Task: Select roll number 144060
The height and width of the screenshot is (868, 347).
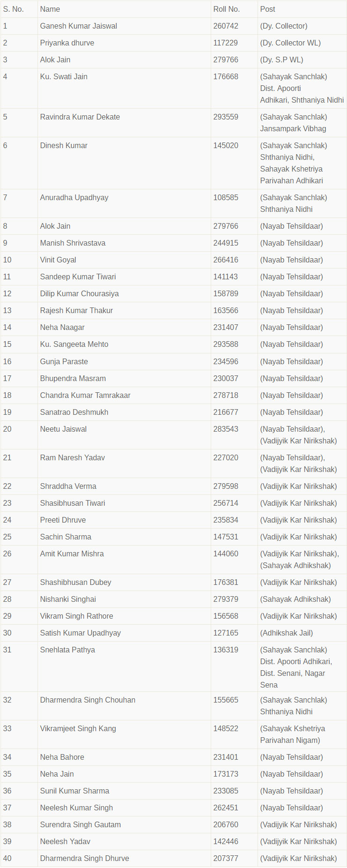Action: pos(226,554)
